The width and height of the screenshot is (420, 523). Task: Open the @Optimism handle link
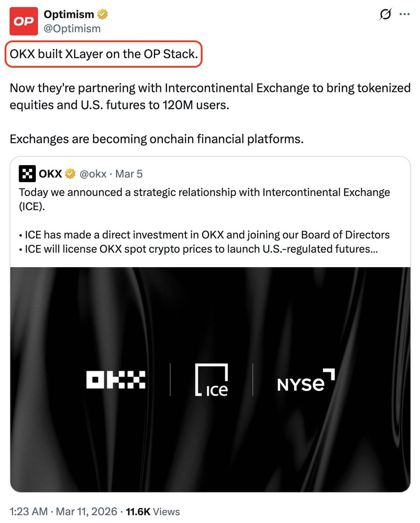point(72,28)
